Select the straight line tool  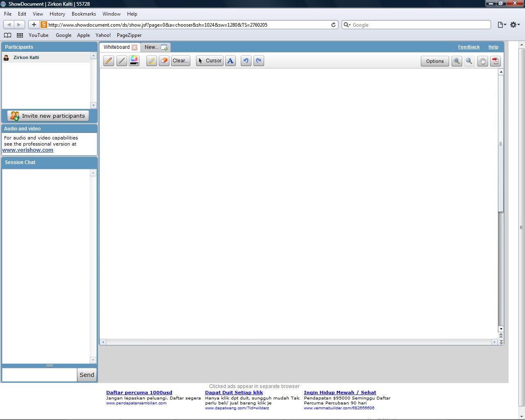(122, 61)
